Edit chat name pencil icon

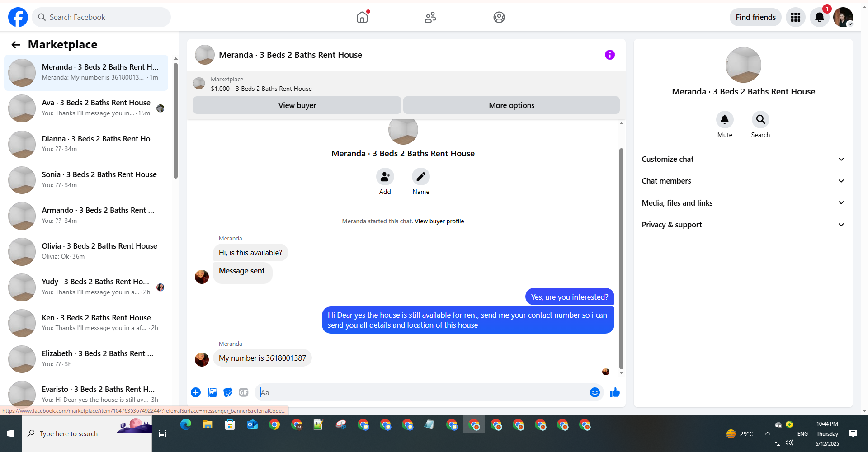421,177
